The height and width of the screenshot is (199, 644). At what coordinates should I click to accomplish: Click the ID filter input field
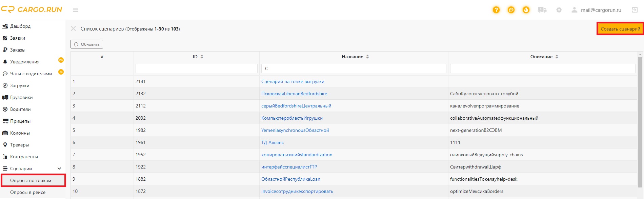196,68
